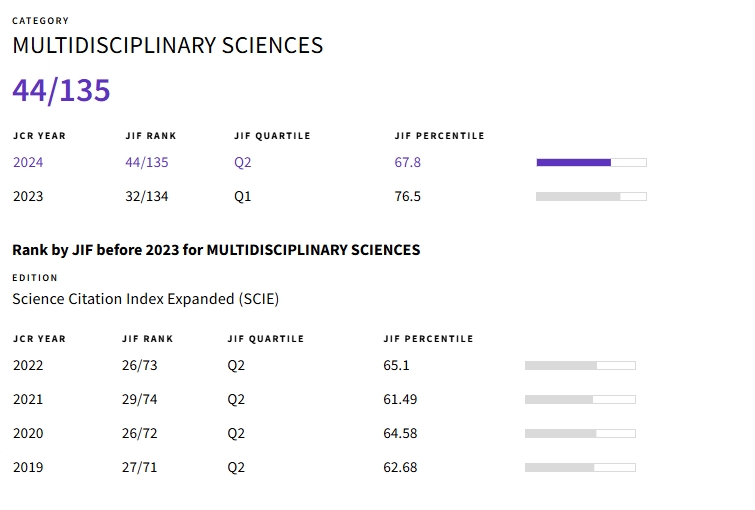
Task: Select the 44/135 JIF rank value
Action: pos(146,162)
